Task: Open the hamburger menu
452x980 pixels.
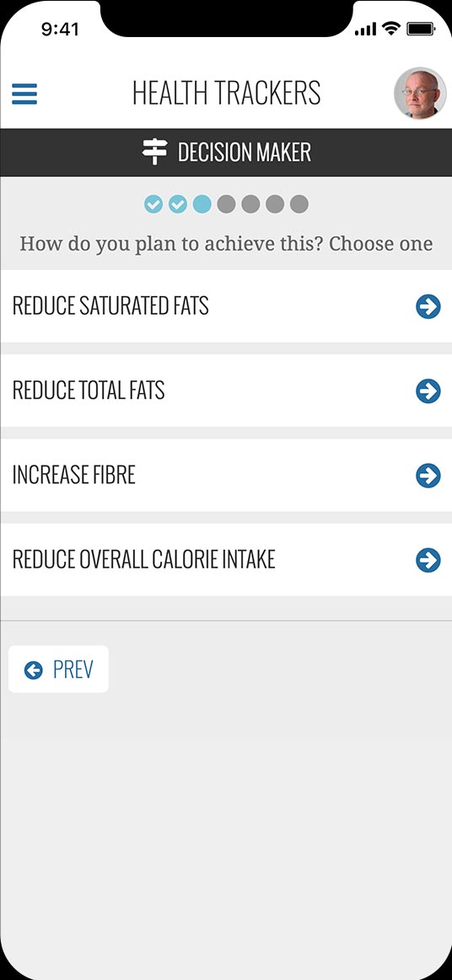Action: tap(24, 94)
